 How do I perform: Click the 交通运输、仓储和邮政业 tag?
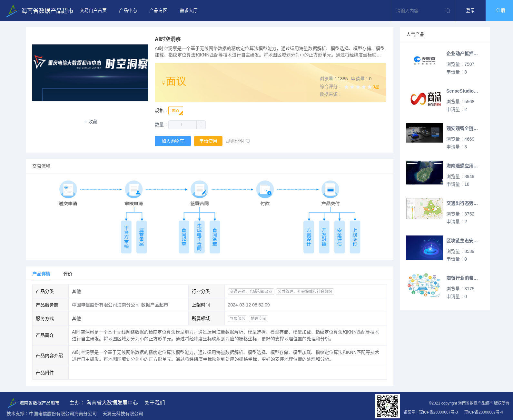click(251, 291)
